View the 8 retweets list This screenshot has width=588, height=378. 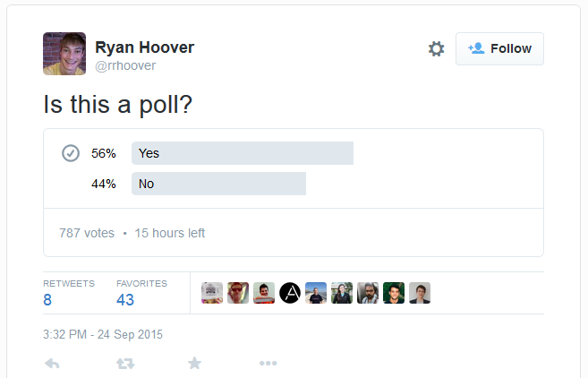(x=48, y=300)
